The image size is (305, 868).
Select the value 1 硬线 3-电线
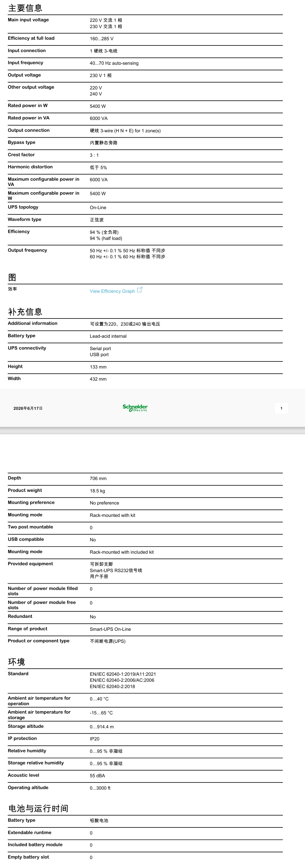(104, 51)
